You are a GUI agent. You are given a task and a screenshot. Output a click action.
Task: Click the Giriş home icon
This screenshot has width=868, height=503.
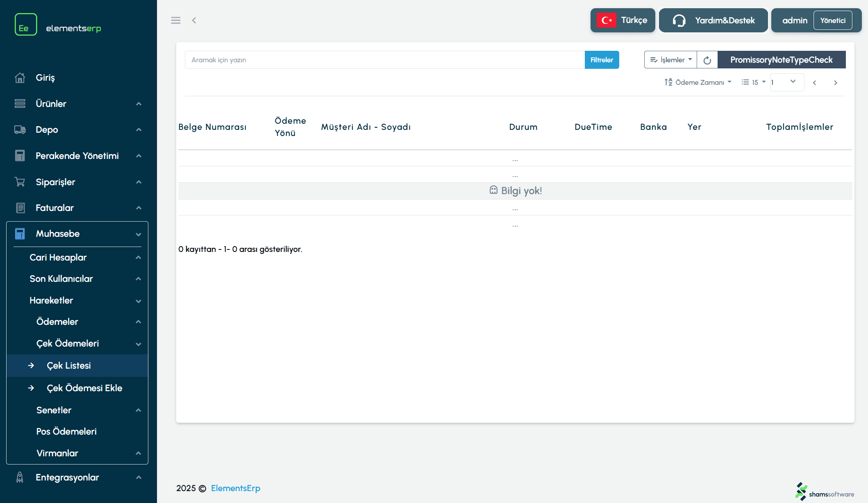coord(20,78)
